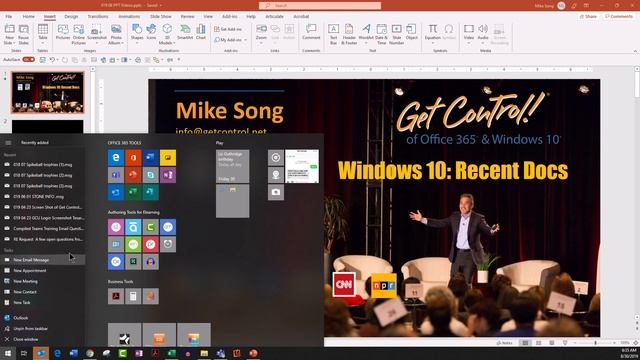Click the Pictures insert icon
The width and height of the screenshot is (640, 360).
point(63,33)
